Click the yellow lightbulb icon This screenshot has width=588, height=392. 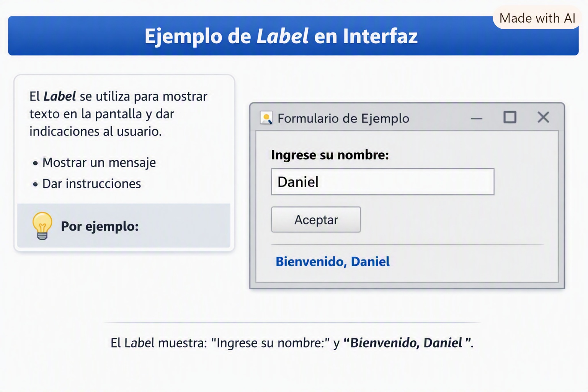42,226
